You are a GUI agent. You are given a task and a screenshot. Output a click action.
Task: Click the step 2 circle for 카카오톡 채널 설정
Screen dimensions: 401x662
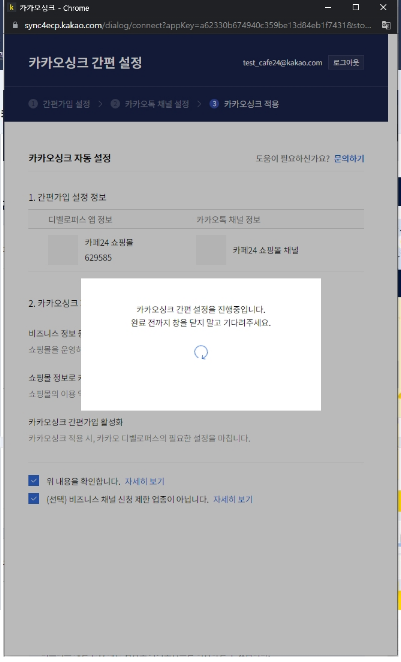pos(115,104)
